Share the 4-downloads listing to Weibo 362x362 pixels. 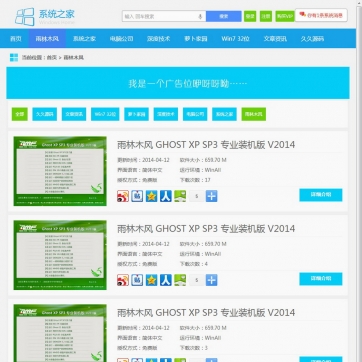point(123,280)
